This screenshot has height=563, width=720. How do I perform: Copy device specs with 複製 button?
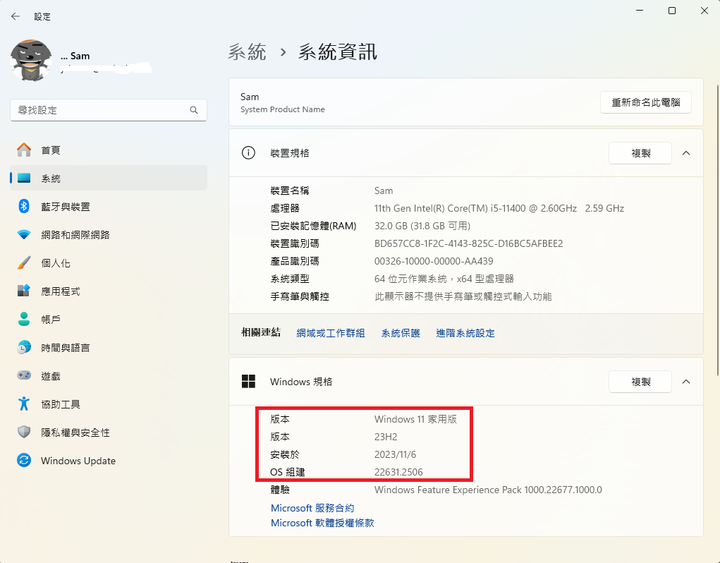[640, 153]
